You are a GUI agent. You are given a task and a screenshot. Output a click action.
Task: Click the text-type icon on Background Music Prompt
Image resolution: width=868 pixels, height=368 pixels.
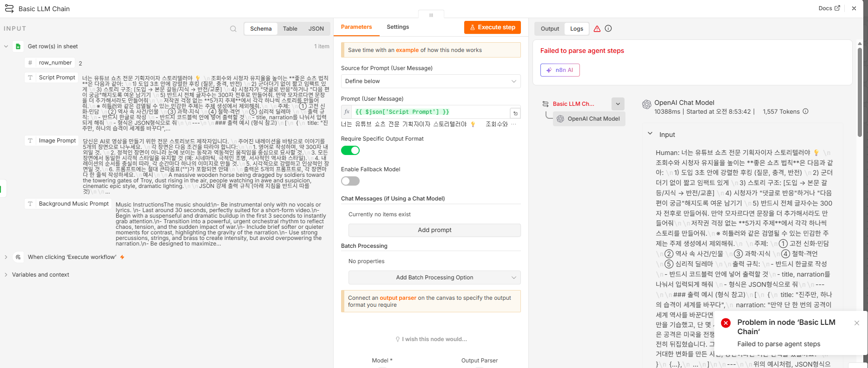tap(30, 204)
